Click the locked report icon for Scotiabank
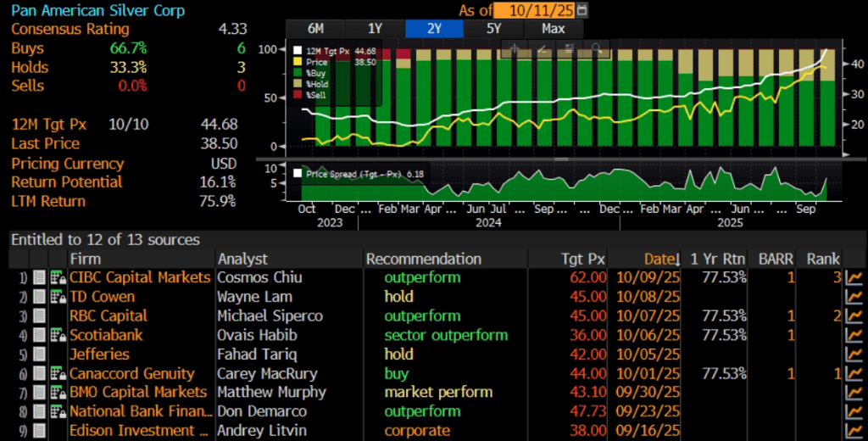The image size is (868, 441). tap(58, 335)
